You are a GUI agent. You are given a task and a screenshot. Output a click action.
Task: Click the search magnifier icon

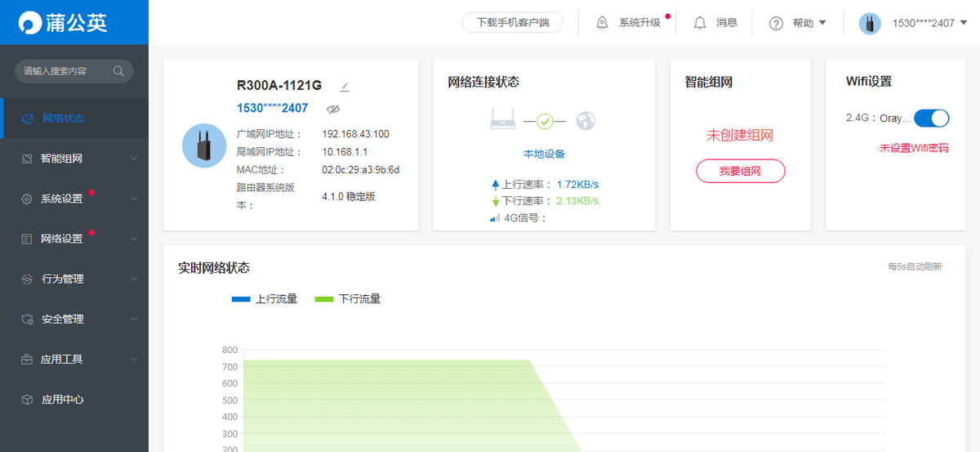pyautogui.click(x=118, y=71)
